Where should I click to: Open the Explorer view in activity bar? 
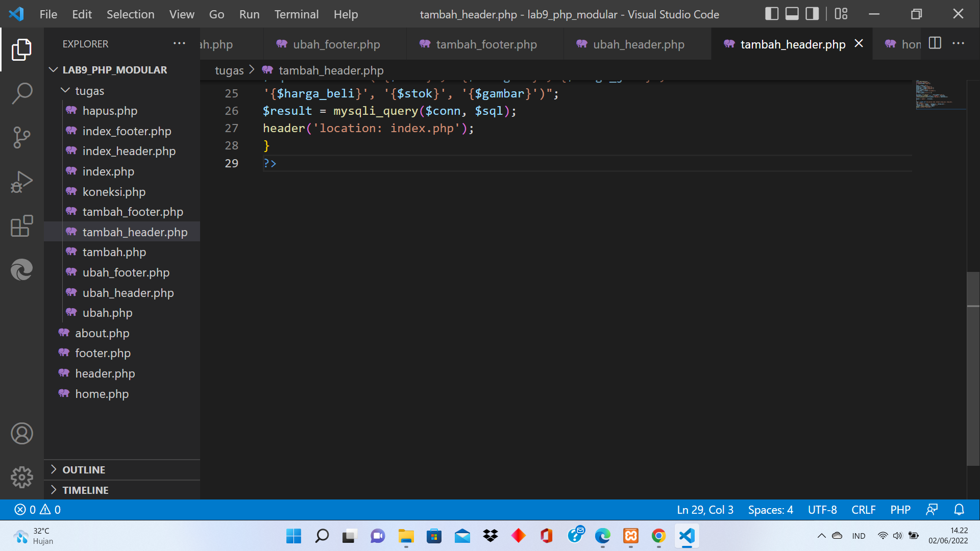click(x=21, y=49)
